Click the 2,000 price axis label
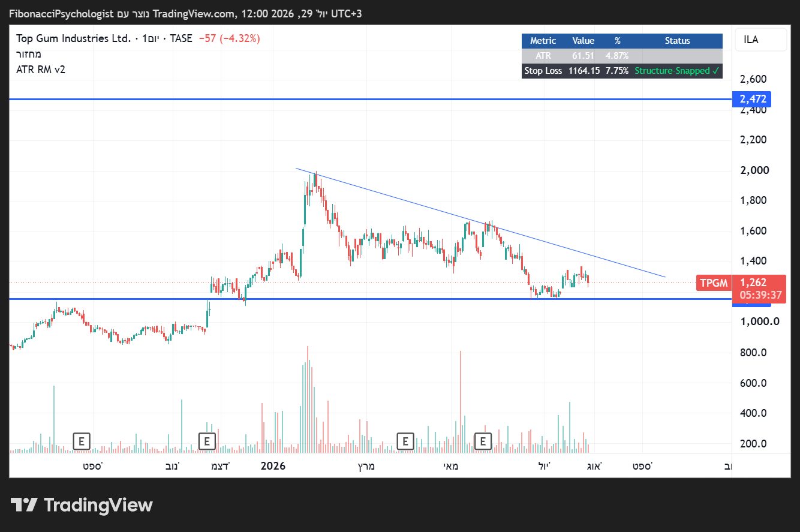 (x=754, y=170)
